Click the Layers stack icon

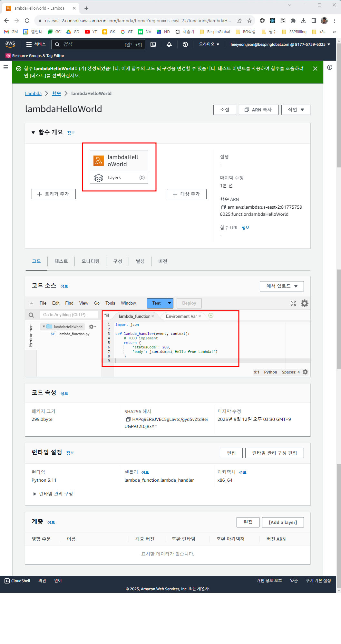point(99,177)
